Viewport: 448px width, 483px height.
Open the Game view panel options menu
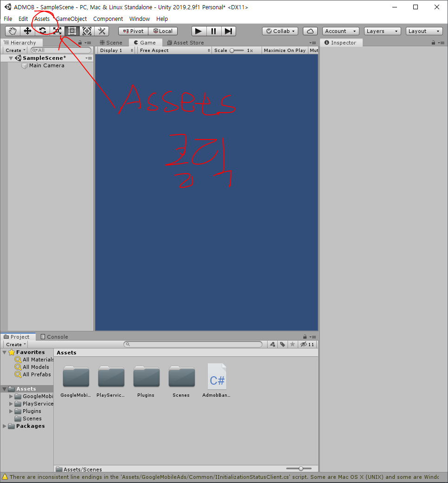(x=313, y=43)
